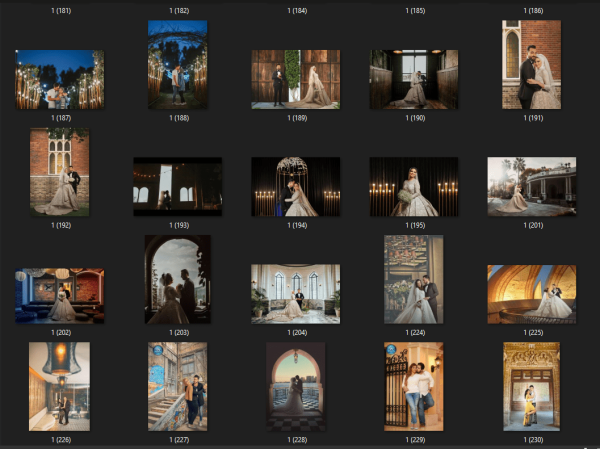Click bride photo thumbnail 1 (195)

coord(413,186)
